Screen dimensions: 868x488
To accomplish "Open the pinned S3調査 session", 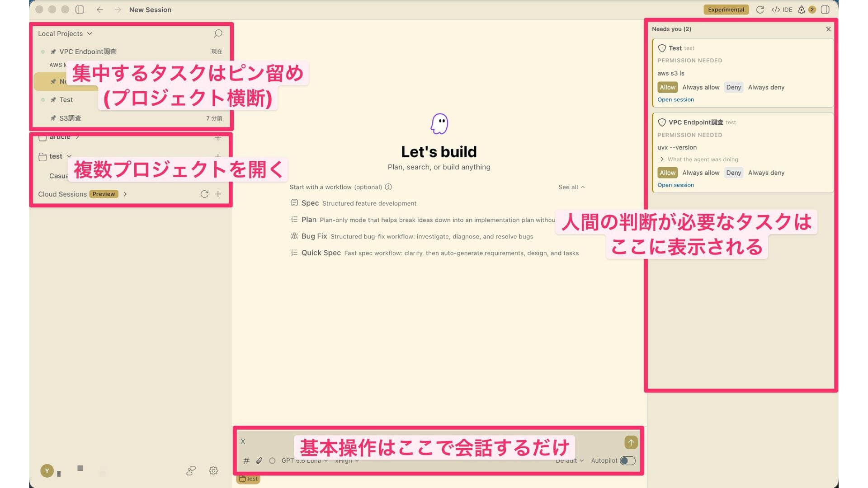I will pyautogui.click(x=131, y=118).
